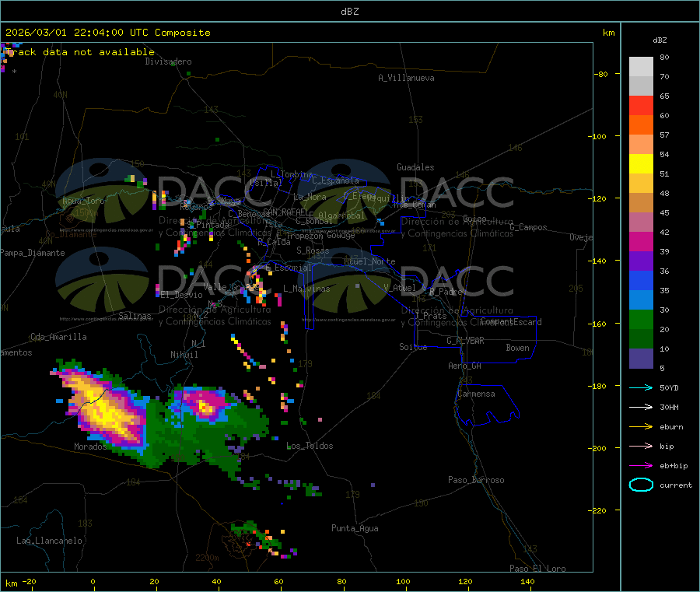Viewport: 700px width, 592px height.
Task: Click the Los_Toldos location label
Action: pos(310,446)
